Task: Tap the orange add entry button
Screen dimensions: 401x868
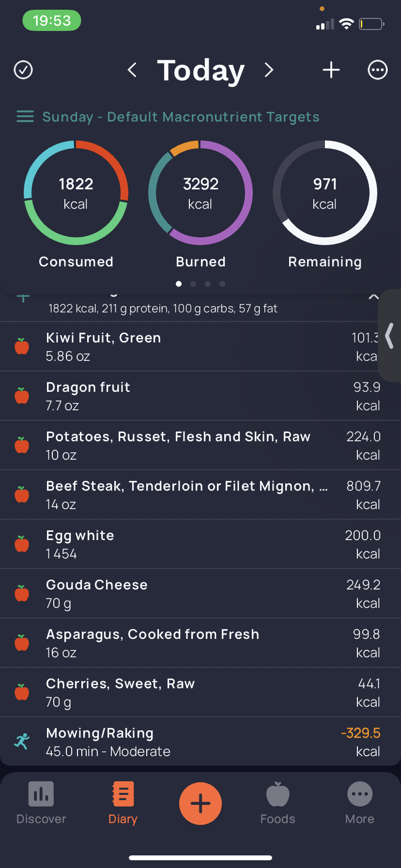Action: (200, 804)
